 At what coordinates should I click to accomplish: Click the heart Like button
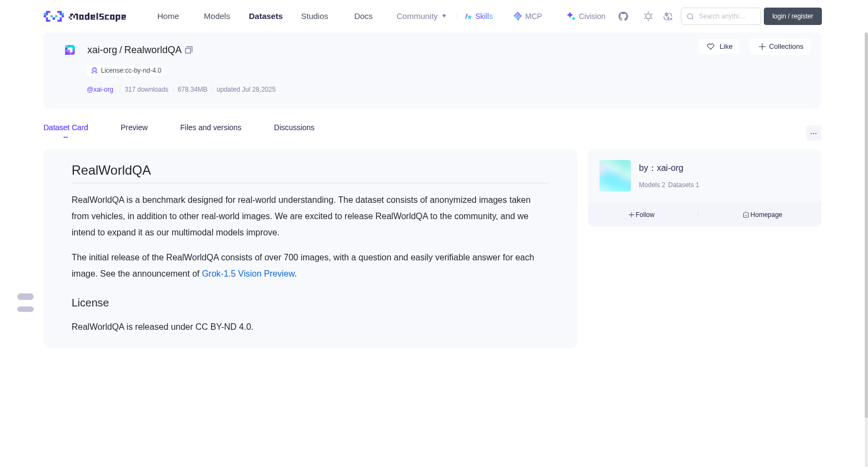(719, 47)
